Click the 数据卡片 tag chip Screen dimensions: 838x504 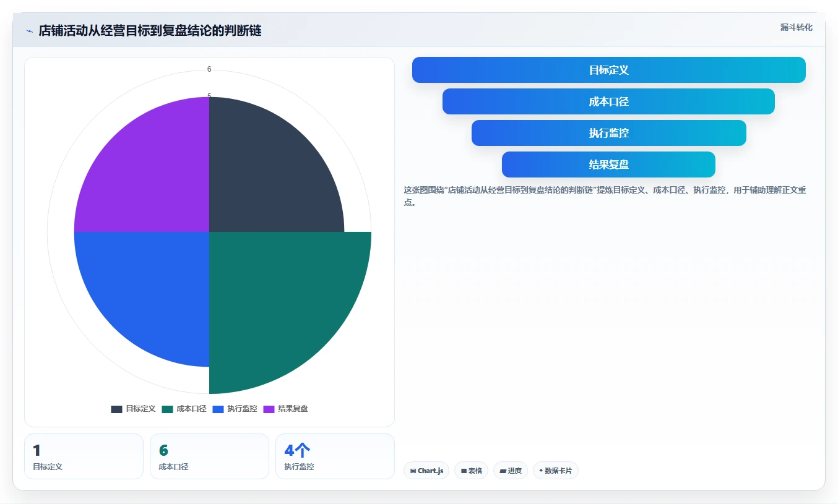click(x=555, y=471)
